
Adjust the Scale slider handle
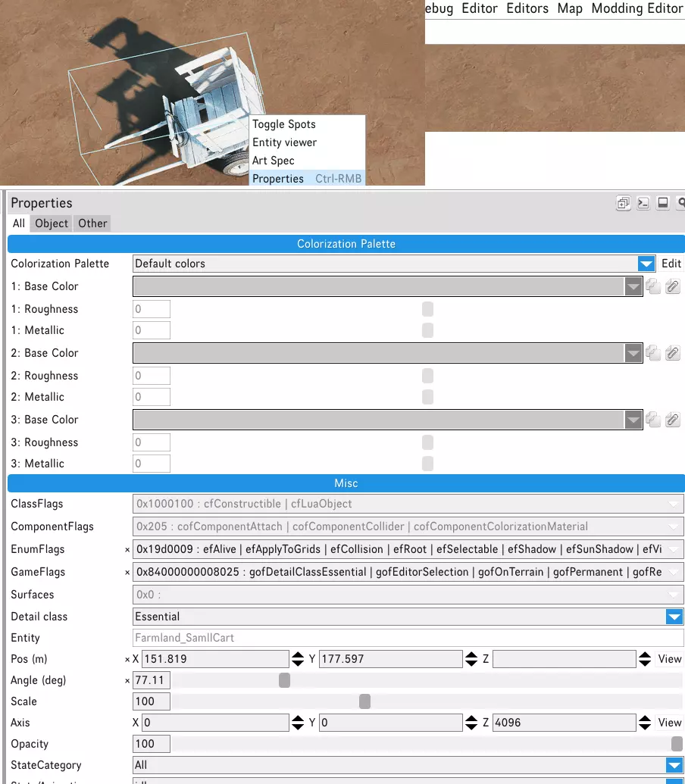(x=365, y=701)
